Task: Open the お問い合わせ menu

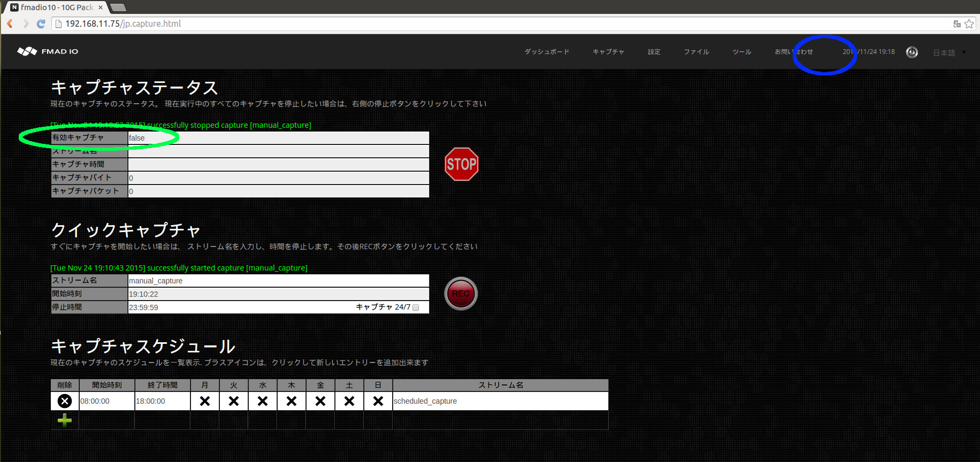Action: pos(794,52)
